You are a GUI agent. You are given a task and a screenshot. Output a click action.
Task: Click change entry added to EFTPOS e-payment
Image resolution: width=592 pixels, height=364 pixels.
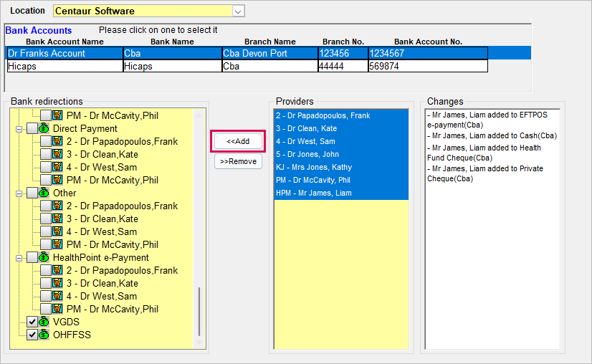487,120
